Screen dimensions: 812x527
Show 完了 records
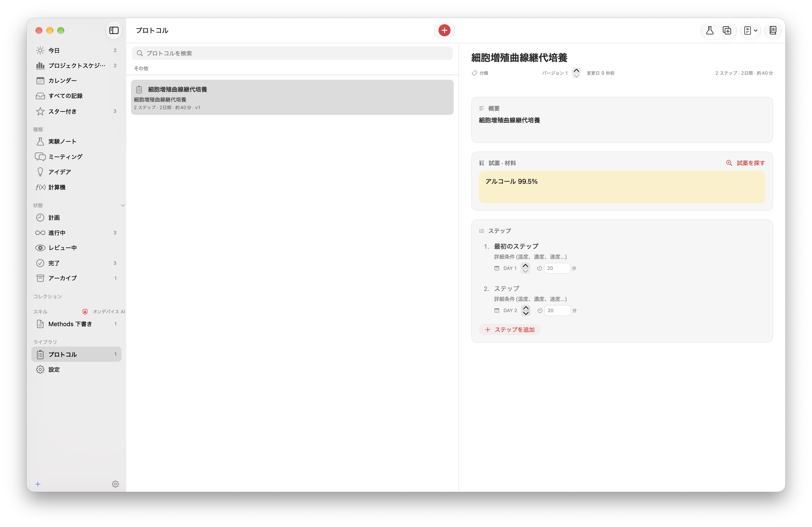click(x=76, y=263)
